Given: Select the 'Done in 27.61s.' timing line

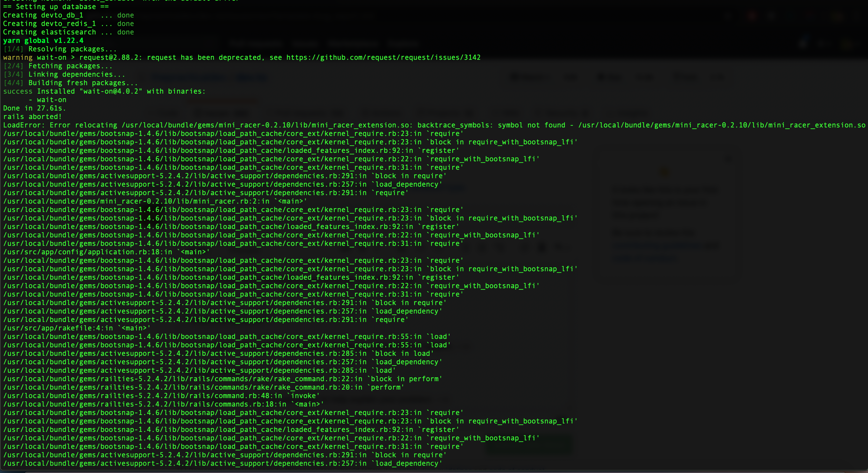Looking at the screenshot, I should pyautogui.click(x=34, y=108).
